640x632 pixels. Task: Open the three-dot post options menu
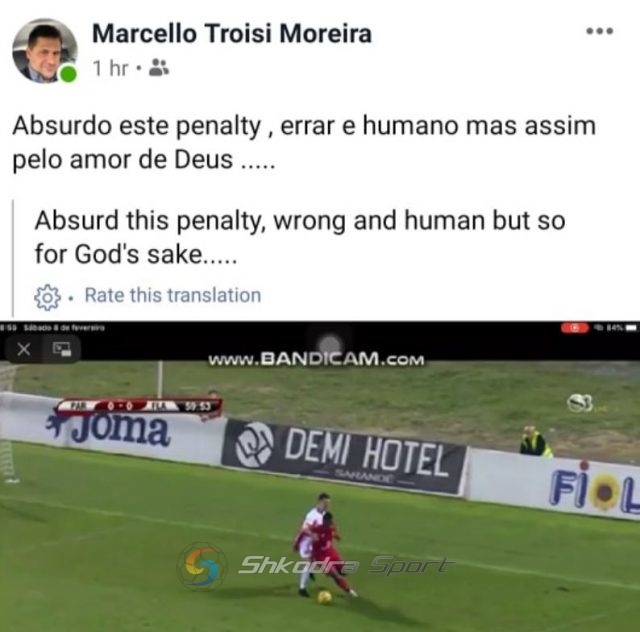pyautogui.click(x=599, y=31)
